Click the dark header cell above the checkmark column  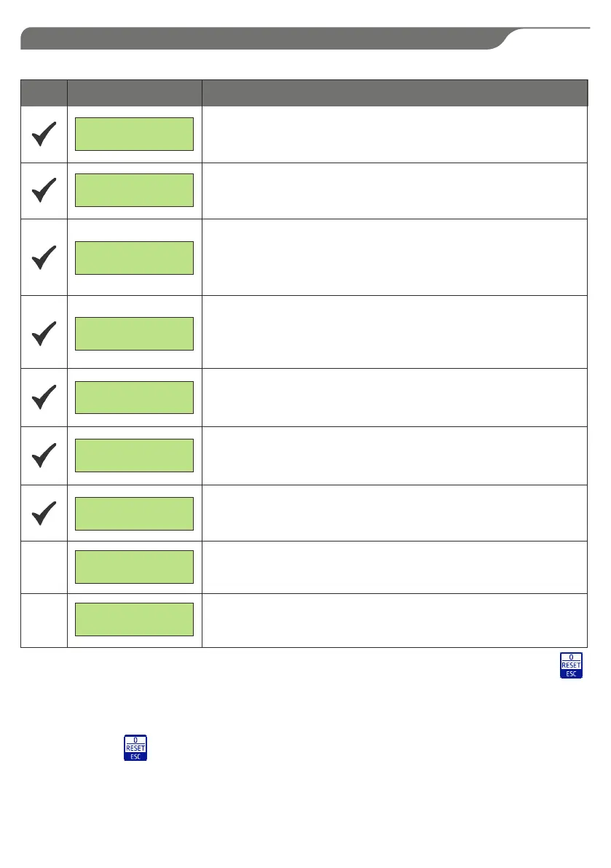tap(44, 93)
